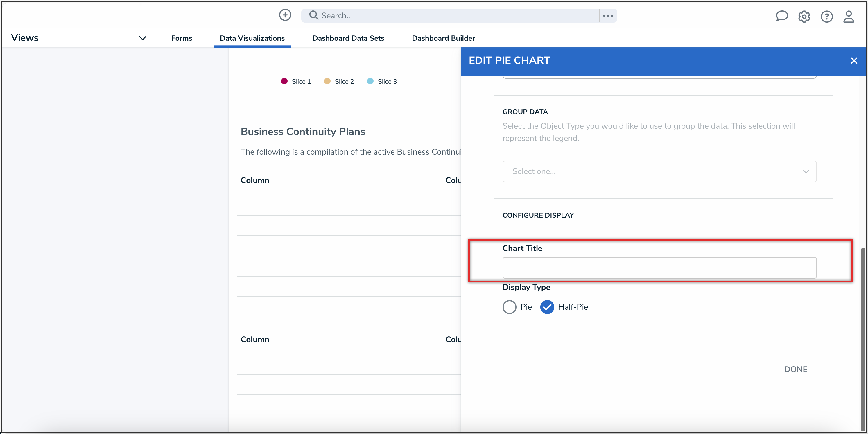Close the Edit Pie Chart panel
The image size is (868, 434).
click(853, 61)
